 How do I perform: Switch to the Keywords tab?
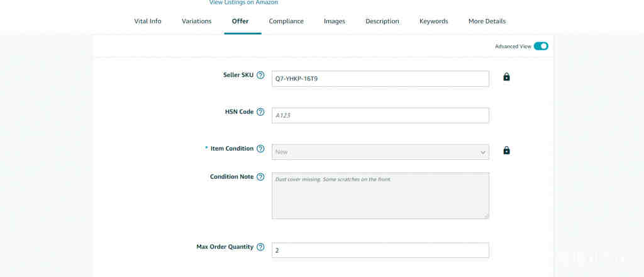point(434,21)
